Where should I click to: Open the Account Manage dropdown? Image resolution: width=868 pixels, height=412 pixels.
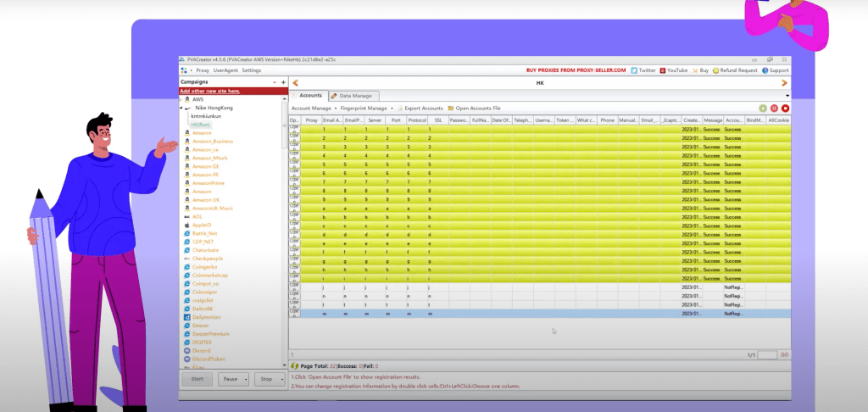point(313,109)
